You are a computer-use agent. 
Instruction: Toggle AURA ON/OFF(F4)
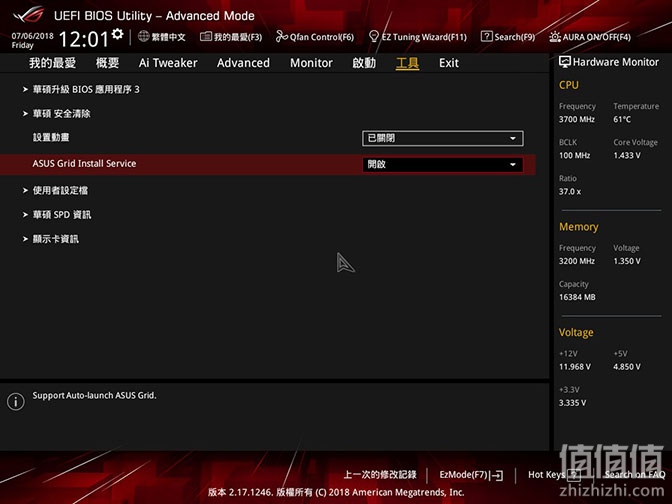click(x=597, y=37)
